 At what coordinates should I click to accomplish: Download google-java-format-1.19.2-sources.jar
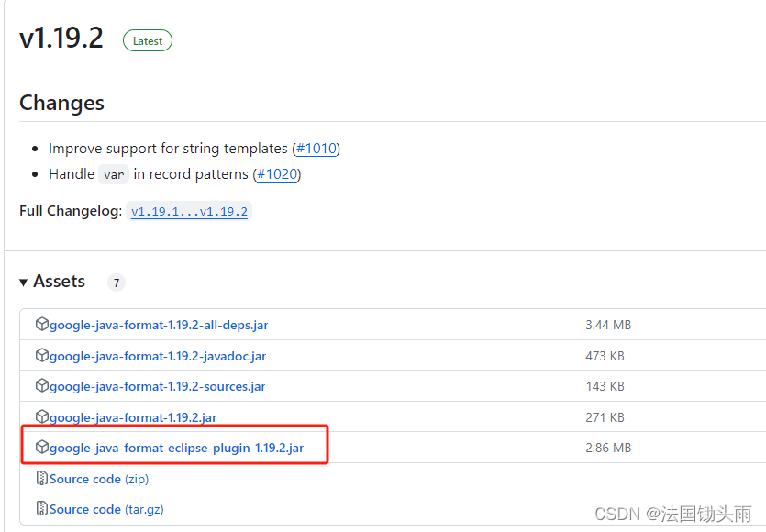pyautogui.click(x=157, y=386)
